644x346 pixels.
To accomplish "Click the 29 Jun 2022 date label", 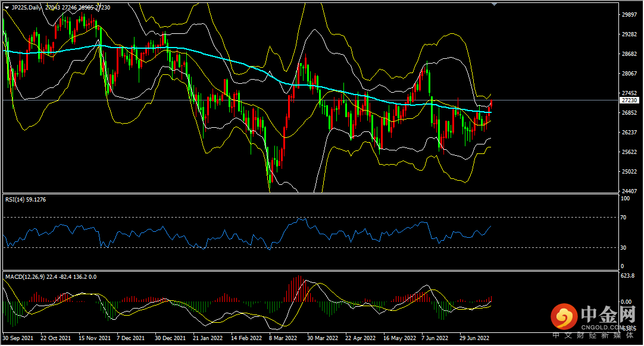I will point(475,338).
